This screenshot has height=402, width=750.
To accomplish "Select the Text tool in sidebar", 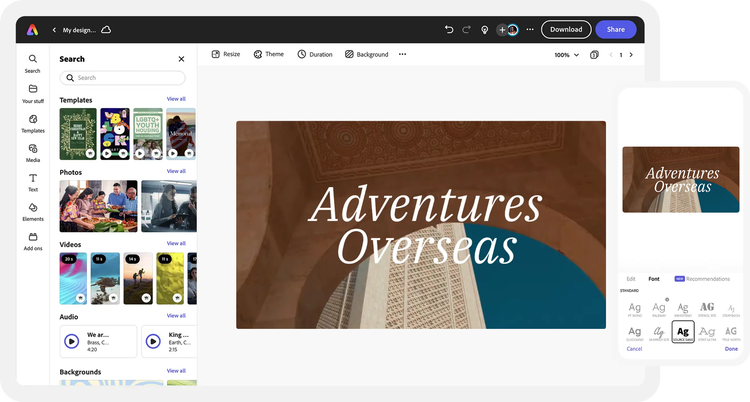I will [x=33, y=178].
